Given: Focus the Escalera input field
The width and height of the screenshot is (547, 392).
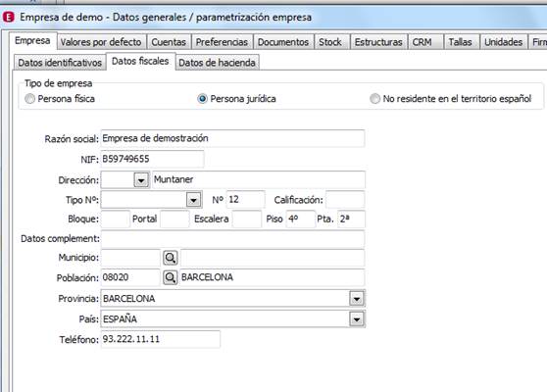Looking at the screenshot, I should pyautogui.click(x=247, y=220).
